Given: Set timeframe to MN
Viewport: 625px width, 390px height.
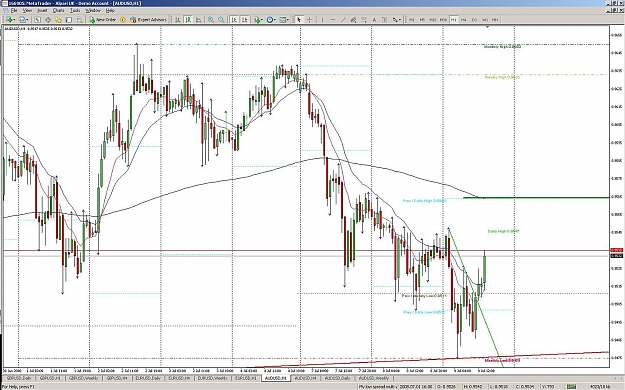Looking at the screenshot, I should pos(495,19).
